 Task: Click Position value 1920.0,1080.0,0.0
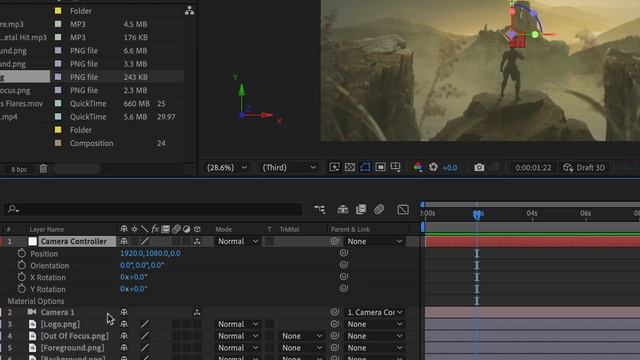[150, 253]
